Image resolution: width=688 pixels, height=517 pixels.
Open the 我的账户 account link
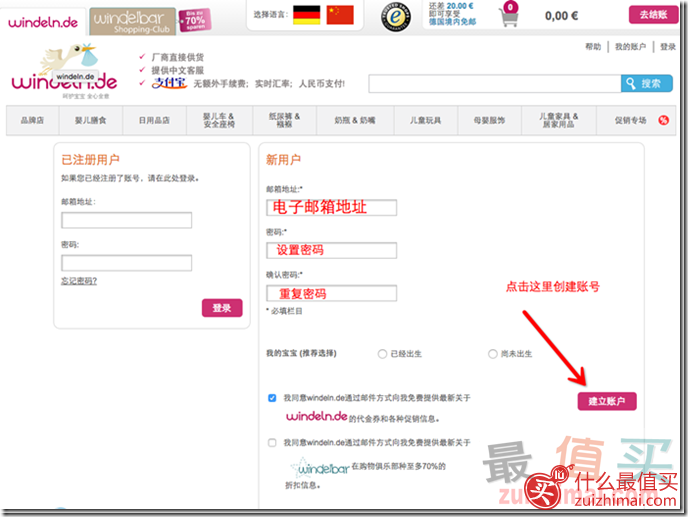tap(630, 47)
